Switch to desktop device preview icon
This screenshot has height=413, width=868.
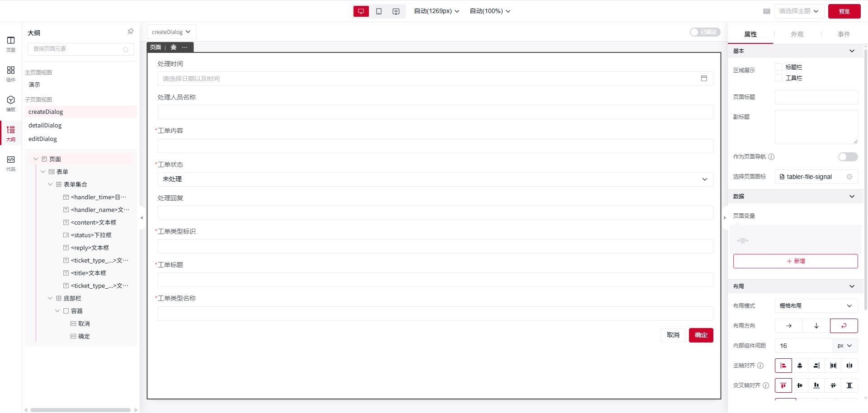coord(361,11)
